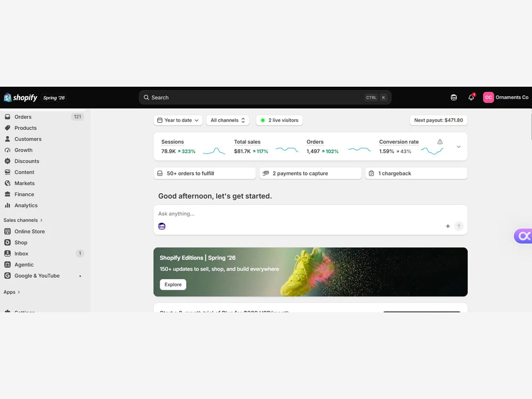
Task: Click the Customers person icon
Action: point(7,139)
